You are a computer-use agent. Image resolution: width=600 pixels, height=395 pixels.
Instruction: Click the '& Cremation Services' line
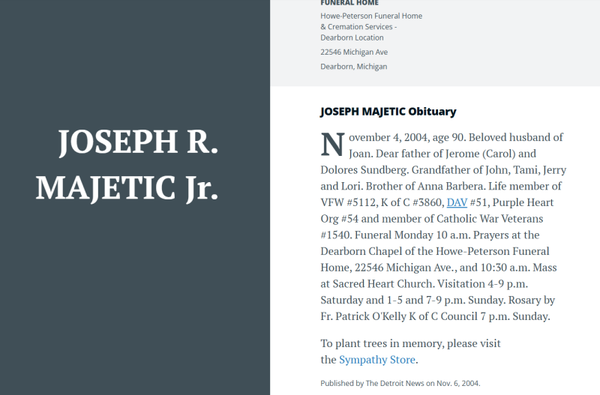pyautogui.click(x=359, y=27)
